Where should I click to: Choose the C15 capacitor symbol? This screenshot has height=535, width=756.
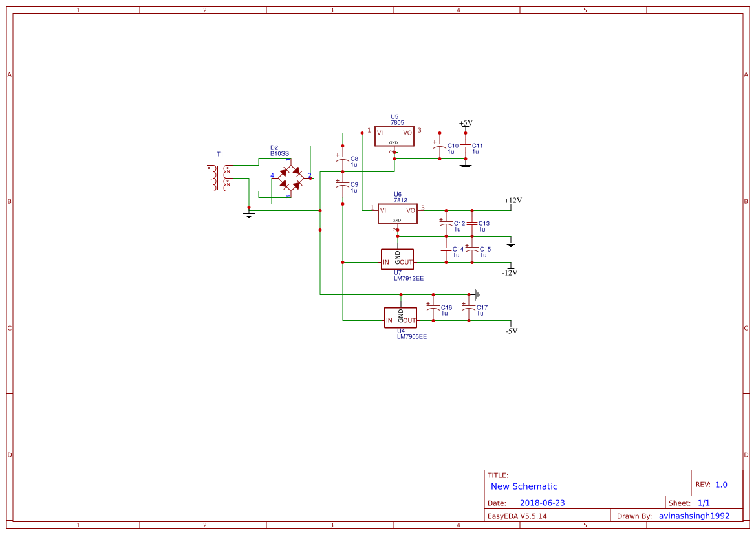coord(472,249)
